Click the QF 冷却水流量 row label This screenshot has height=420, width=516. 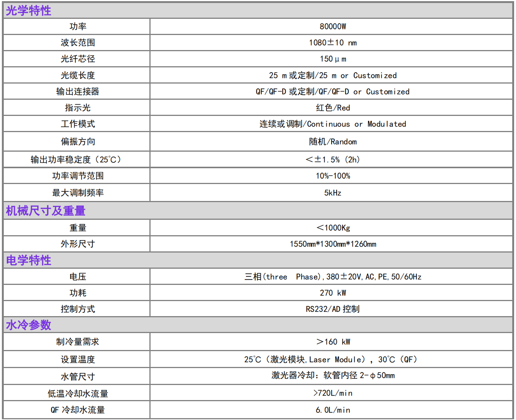pyautogui.click(x=78, y=410)
